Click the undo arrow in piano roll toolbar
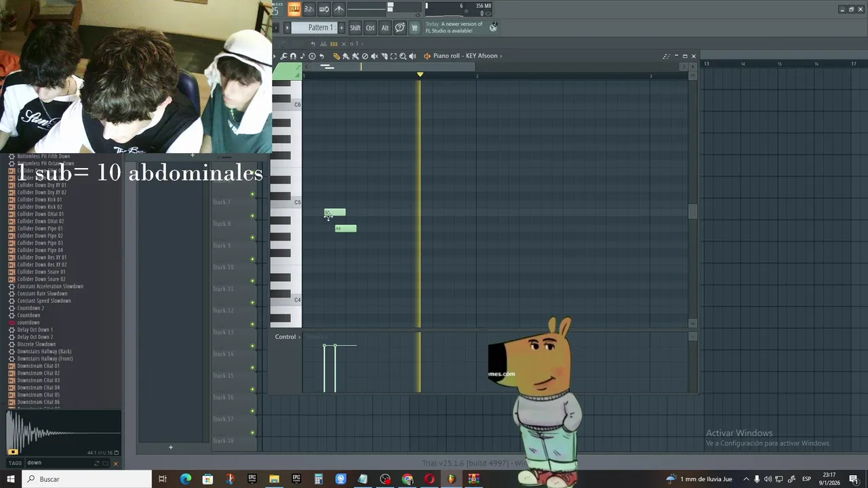This screenshot has width=868, height=488. coord(321,56)
